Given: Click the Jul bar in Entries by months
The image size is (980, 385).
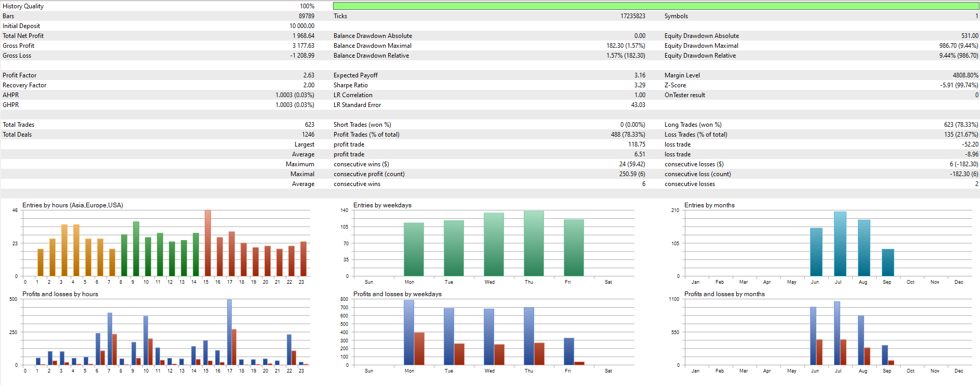Looking at the screenshot, I should coord(840,244).
